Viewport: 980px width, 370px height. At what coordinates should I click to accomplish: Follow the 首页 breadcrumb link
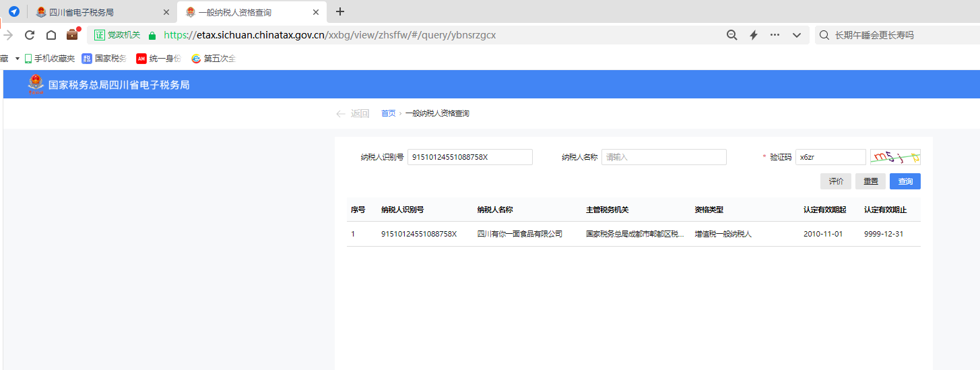tap(388, 113)
